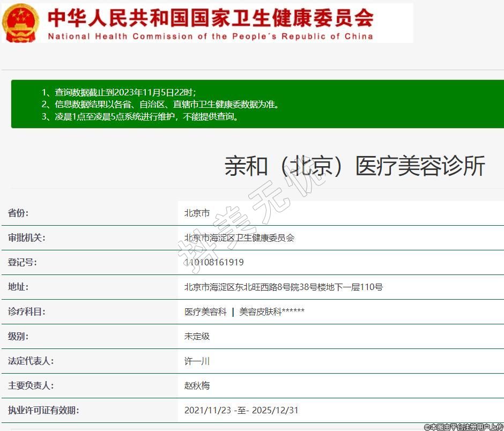Click the notice line about 2023年11月5日22时

tap(122, 92)
